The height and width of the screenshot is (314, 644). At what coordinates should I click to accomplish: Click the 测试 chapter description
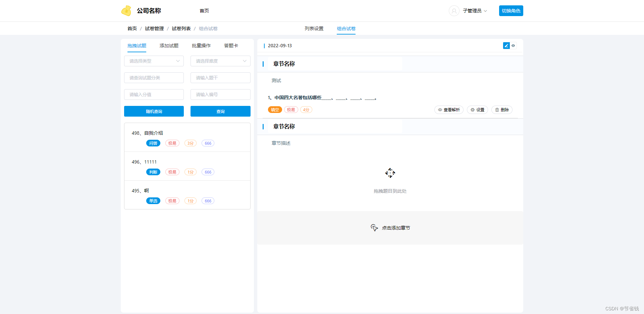[276, 80]
